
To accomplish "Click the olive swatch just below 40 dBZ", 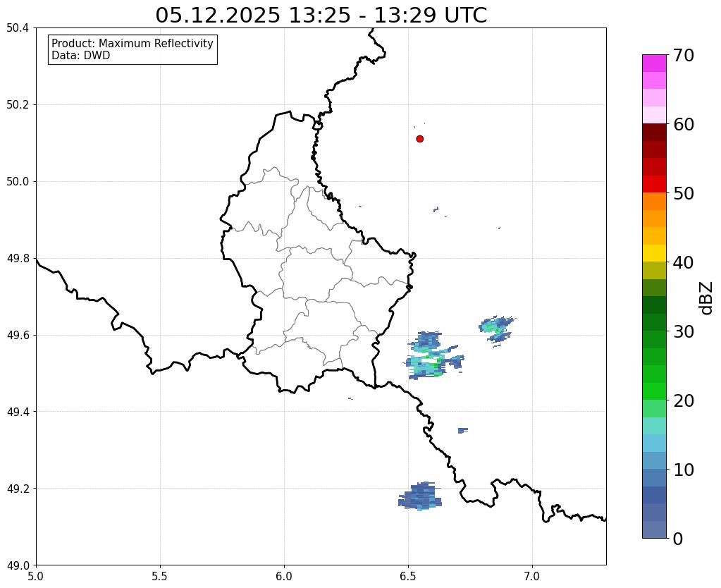I will (654, 271).
